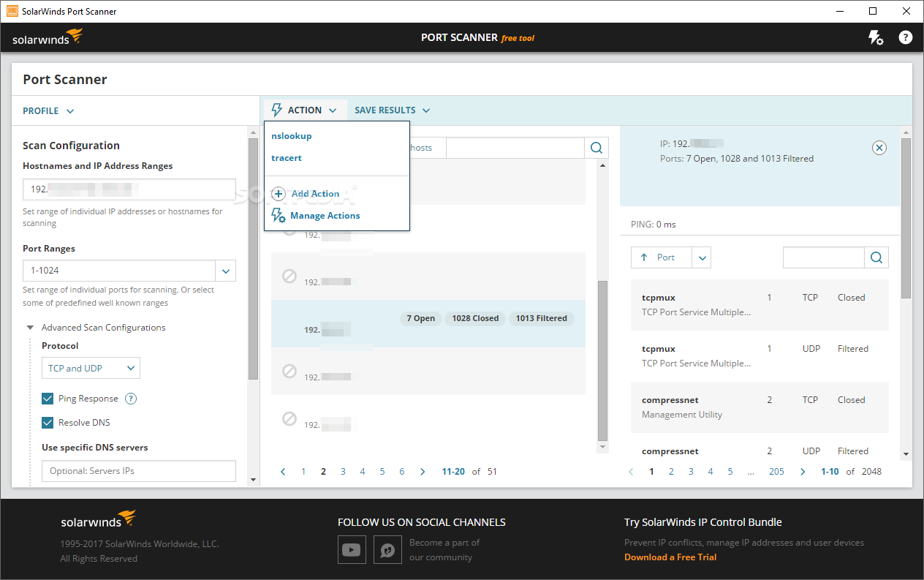The image size is (924, 580).
Task: Expand the PROFILE dropdown
Action: click(48, 111)
